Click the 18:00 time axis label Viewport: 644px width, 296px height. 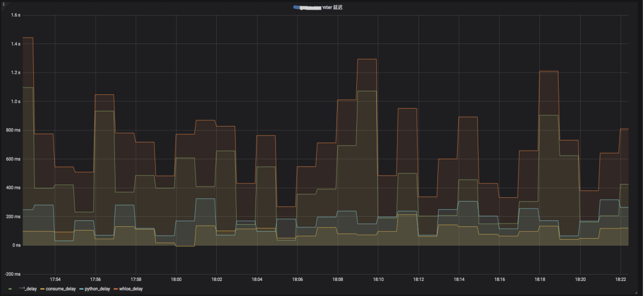point(176,279)
